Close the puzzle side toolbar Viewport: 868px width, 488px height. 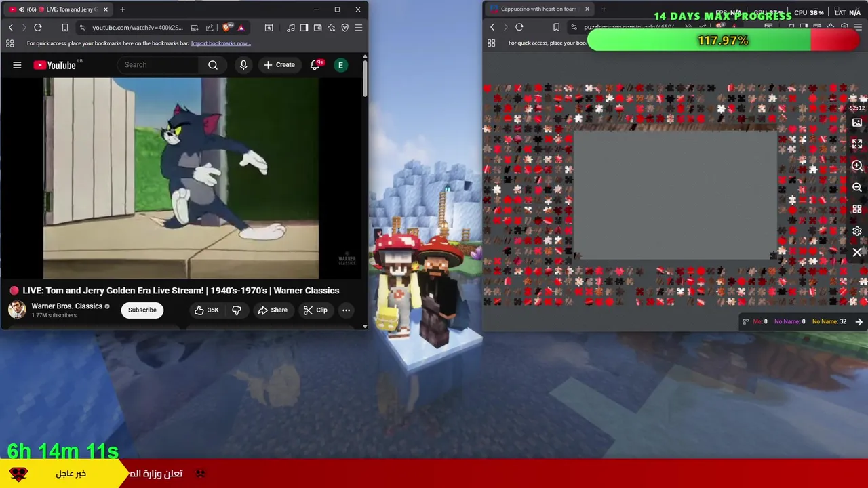[857, 253]
